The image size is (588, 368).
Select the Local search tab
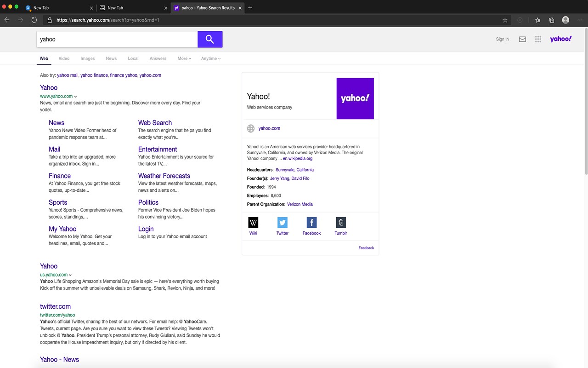point(133,58)
